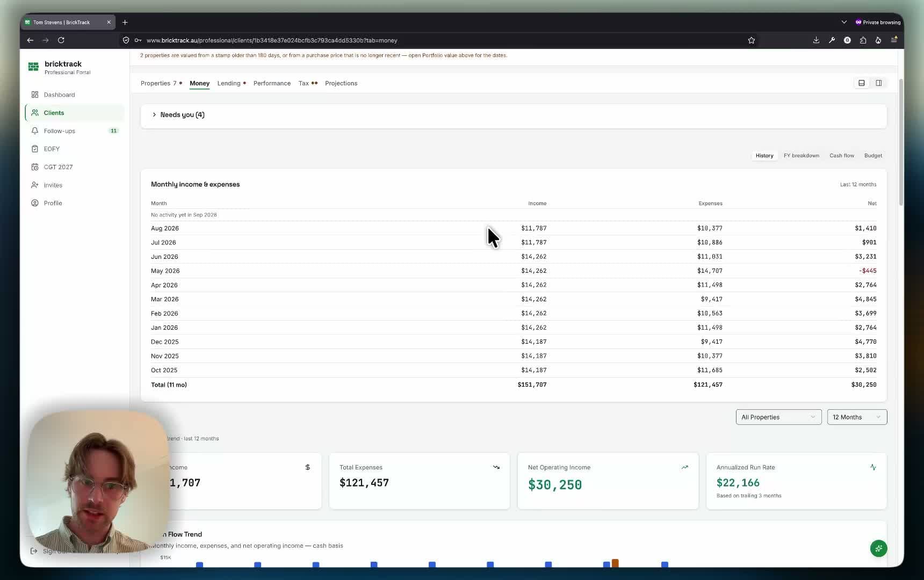Switch to Cash flow view
924x580 pixels.
coord(841,156)
